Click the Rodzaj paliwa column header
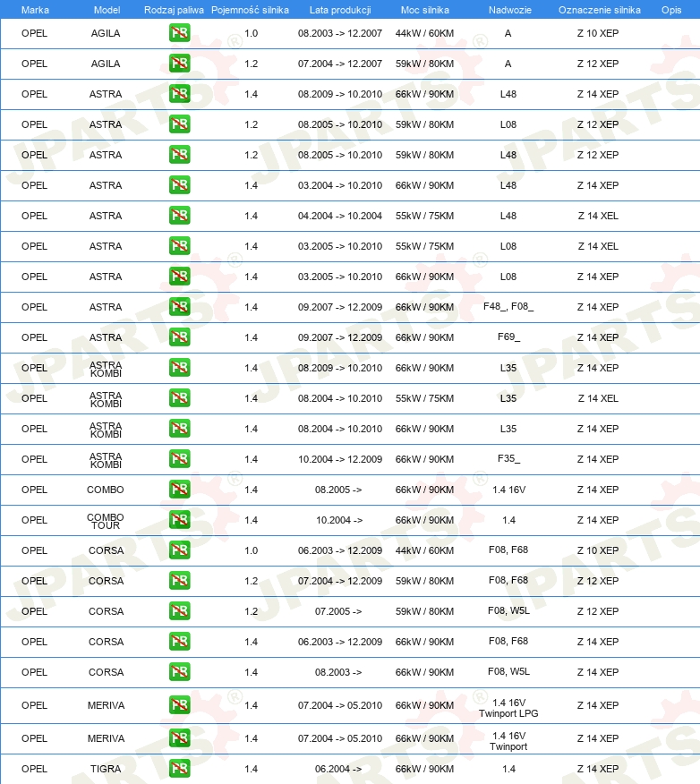Image resolution: width=700 pixels, height=784 pixels. click(x=174, y=10)
